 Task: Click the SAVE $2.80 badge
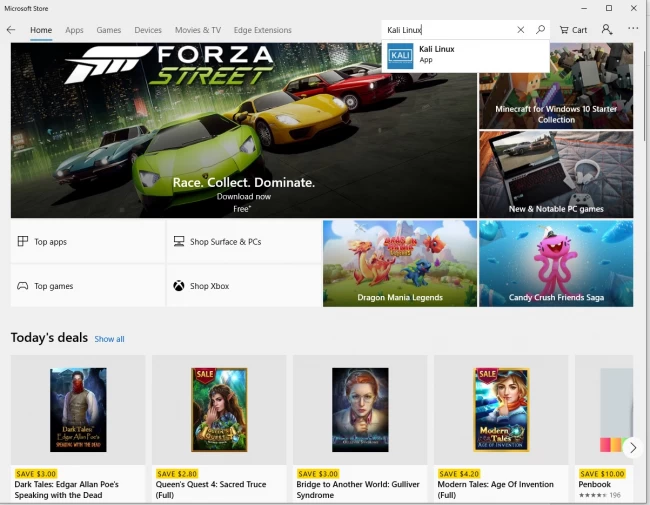point(177,473)
